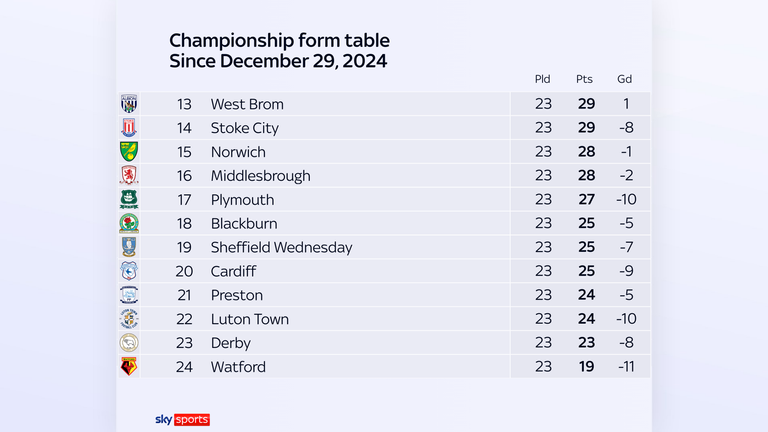Image resolution: width=768 pixels, height=432 pixels.
Task: Click the Stoke City club crest
Action: [129, 128]
